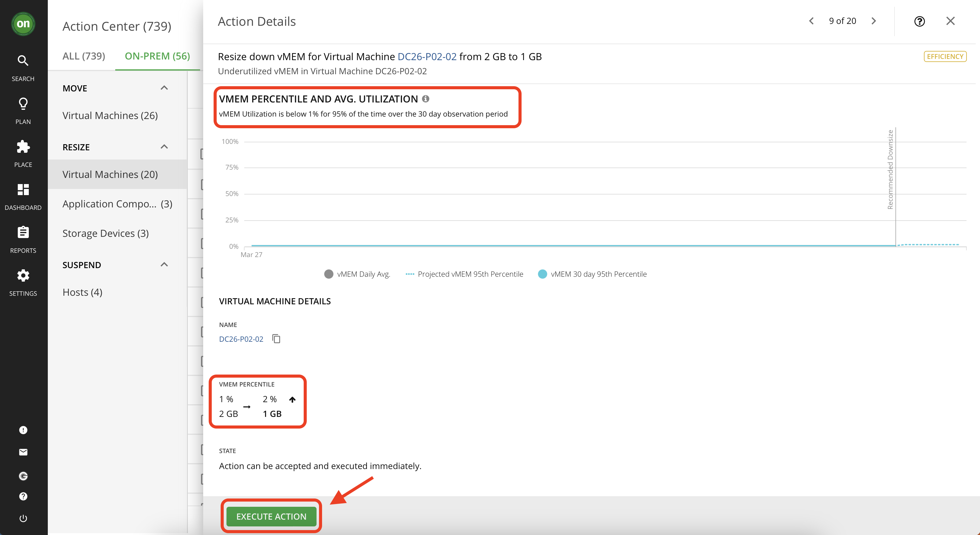Collapse the RESIZE section
The image size is (980, 535).
[x=165, y=147]
